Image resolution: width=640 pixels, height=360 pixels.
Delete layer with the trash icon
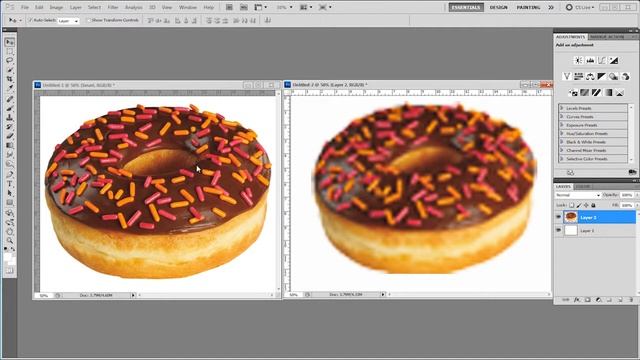631,300
